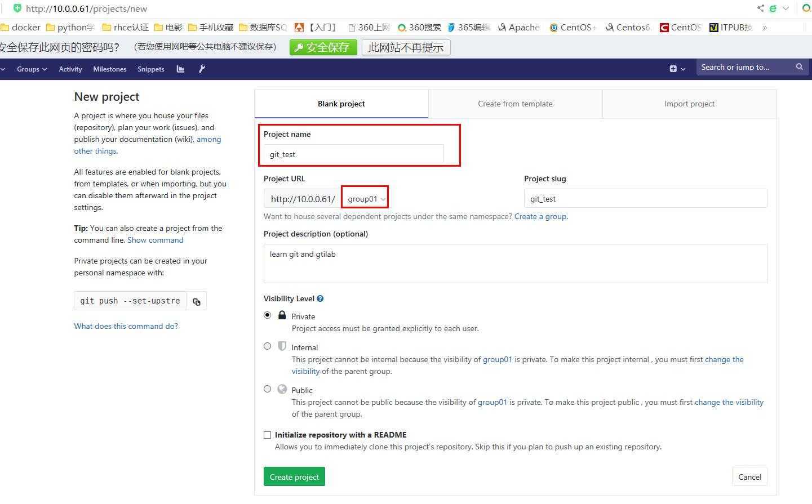Show more bookmarks with the overflow arrows
The width and height of the screenshot is (812, 504).
(x=765, y=27)
